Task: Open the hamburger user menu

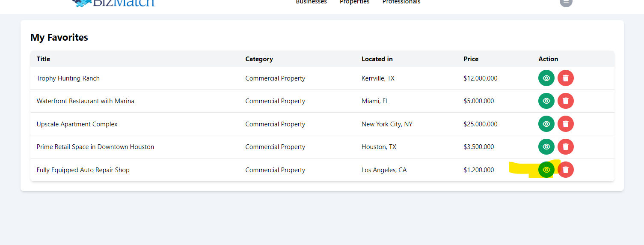Action: click(x=566, y=2)
